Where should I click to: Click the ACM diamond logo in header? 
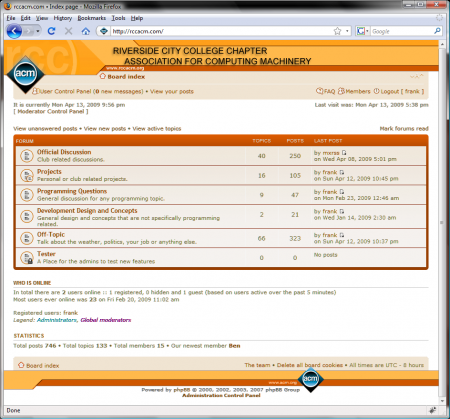[x=25, y=73]
